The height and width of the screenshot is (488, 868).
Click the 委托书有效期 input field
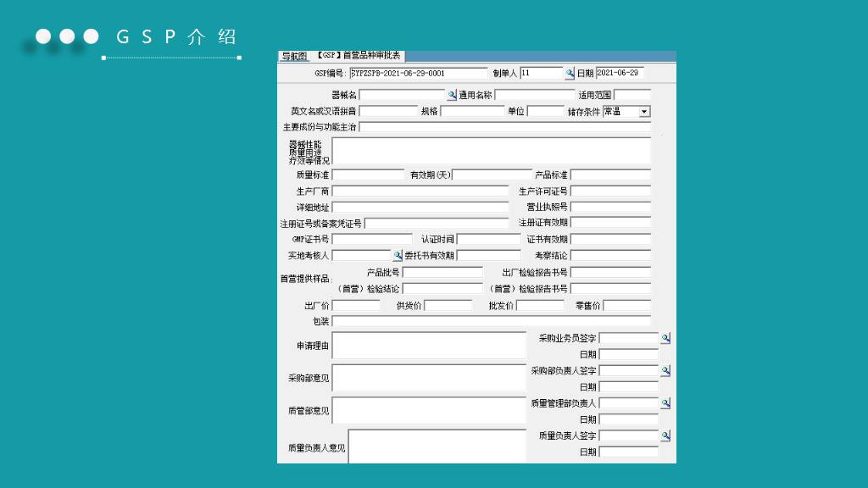(x=489, y=256)
